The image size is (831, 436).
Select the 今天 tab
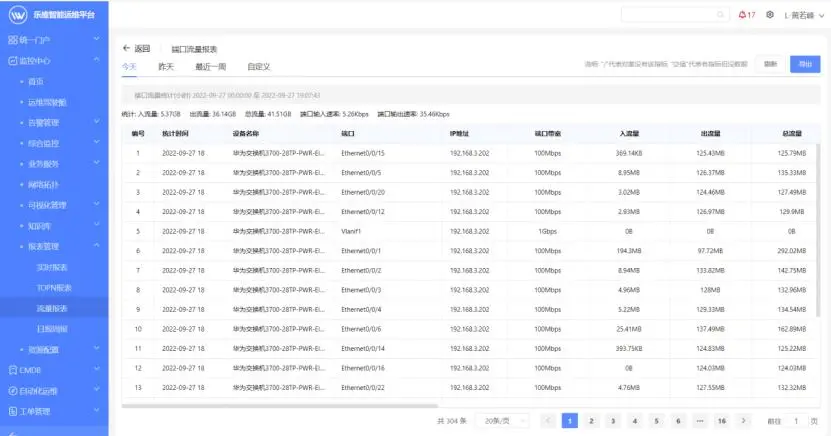pos(129,67)
